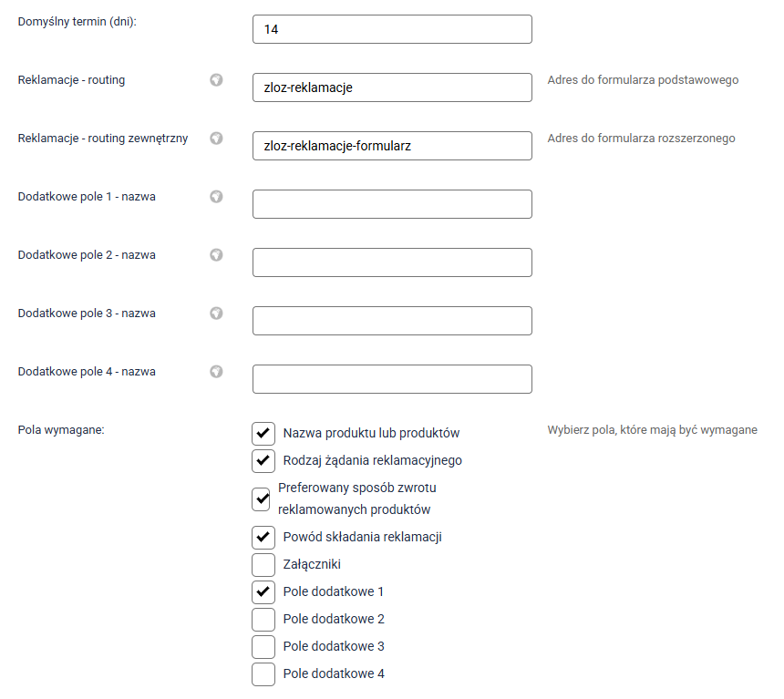Uncheck Nazwa produktu lub produktów checkbox
784x699 pixels.
263,433
